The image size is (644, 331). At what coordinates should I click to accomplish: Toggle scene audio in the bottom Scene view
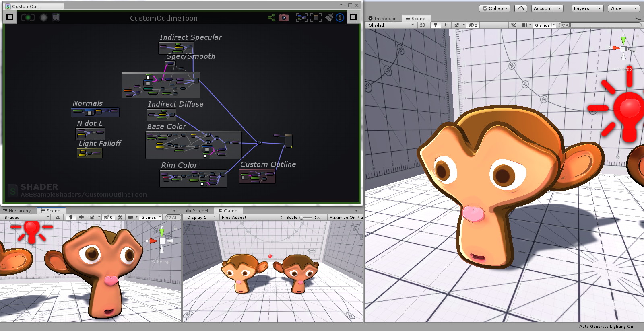coord(81,217)
